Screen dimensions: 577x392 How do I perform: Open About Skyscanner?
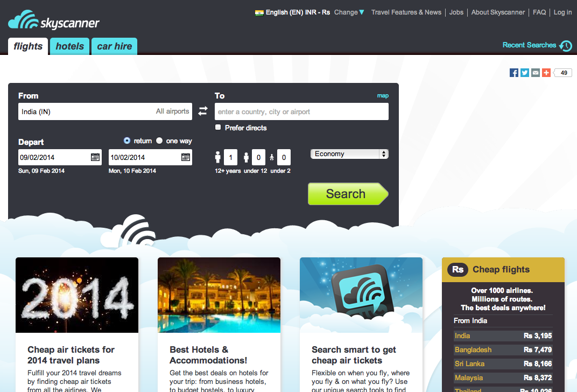click(x=498, y=12)
